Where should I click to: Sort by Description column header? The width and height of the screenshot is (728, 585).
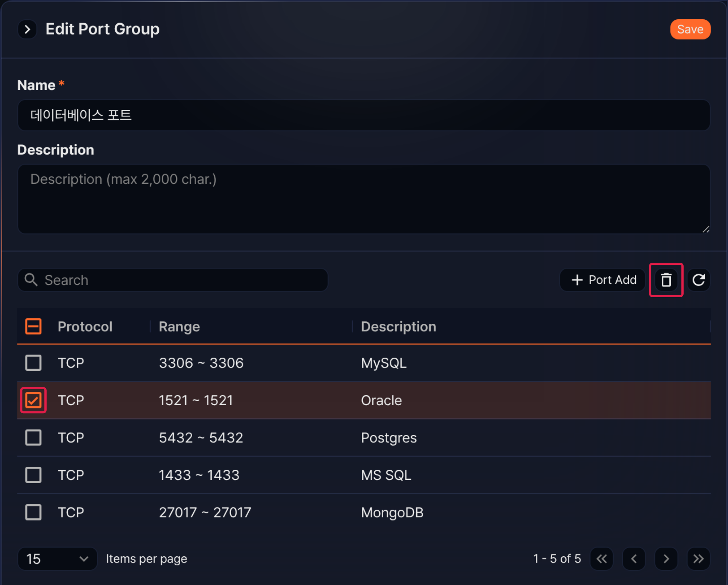[x=399, y=327]
